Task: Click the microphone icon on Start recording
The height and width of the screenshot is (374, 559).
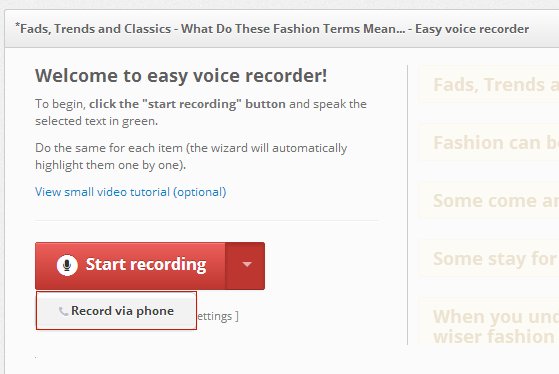Action: pyautogui.click(x=67, y=265)
